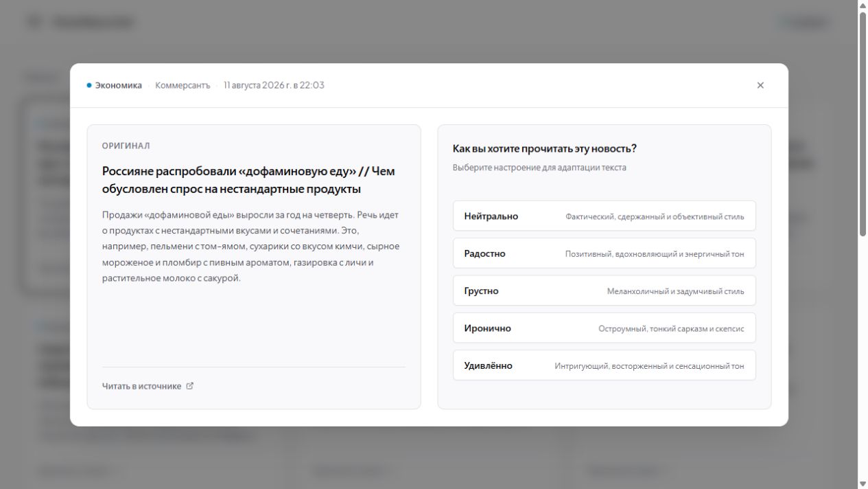Click the date "11 августа 2026 г. в 22:03"

coord(274,86)
